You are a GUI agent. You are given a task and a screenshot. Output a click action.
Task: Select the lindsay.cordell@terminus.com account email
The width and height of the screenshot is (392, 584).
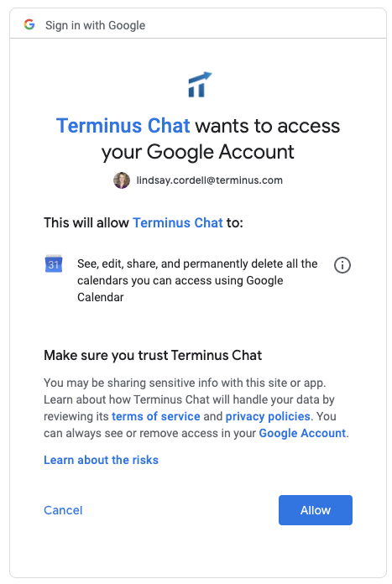tap(209, 180)
